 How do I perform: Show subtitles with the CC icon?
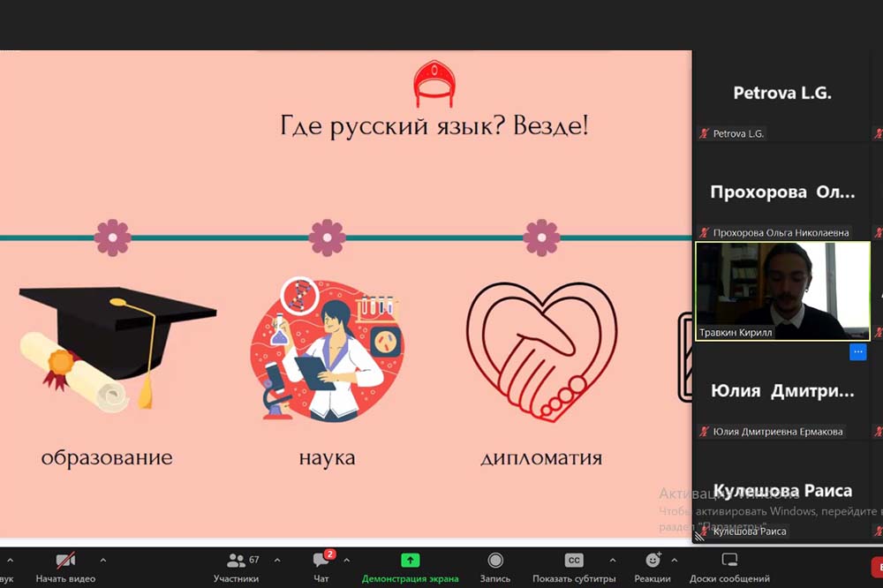(x=574, y=561)
